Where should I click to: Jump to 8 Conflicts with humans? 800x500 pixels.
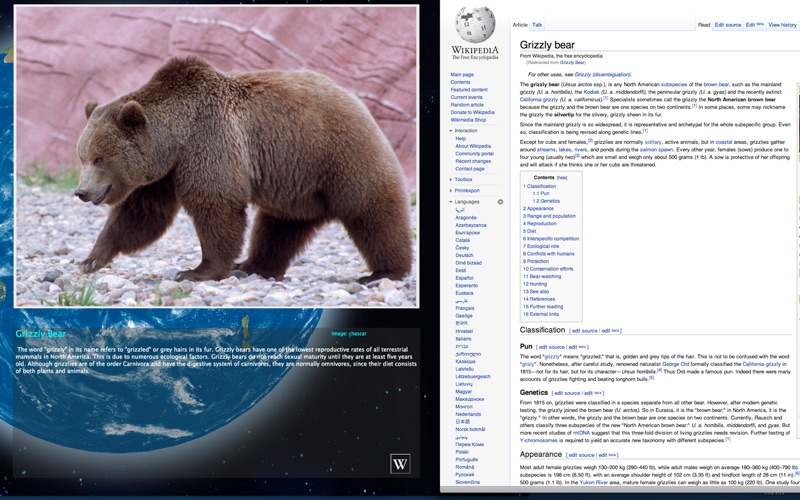click(548, 254)
